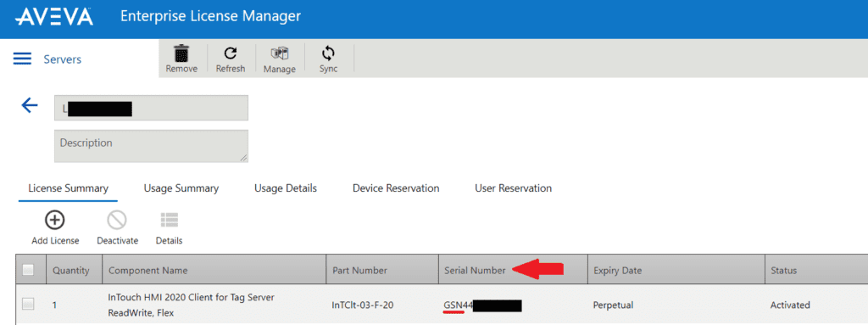
Task: Select the InTouch HMI 2020 Client component name
Action: 191,305
